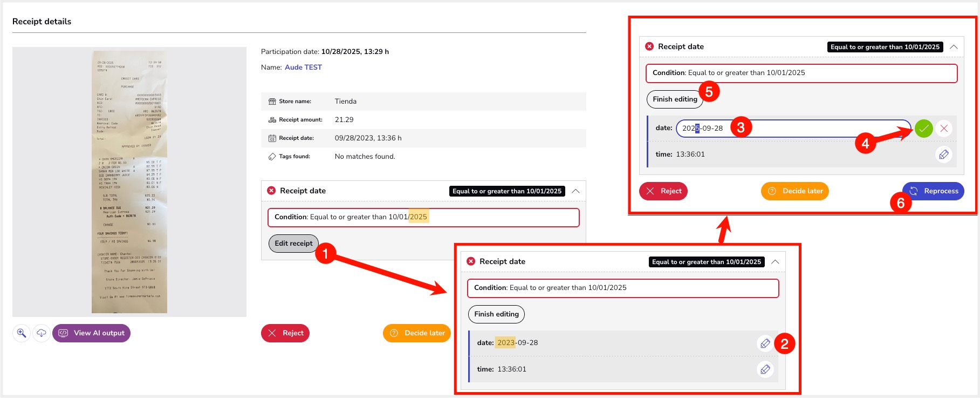Image resolution: width=980 pixels, height=398 pixels.
Task: Click pencil icon beside date 2023-09-28
Action: coord(765,343)
